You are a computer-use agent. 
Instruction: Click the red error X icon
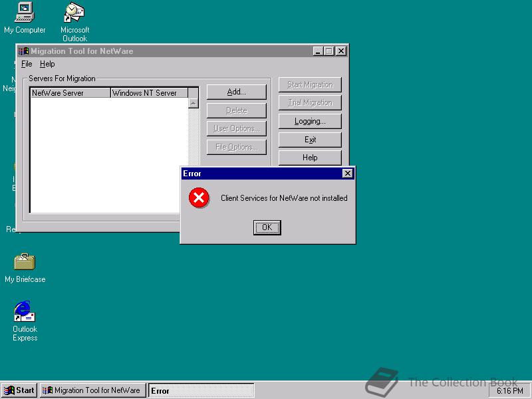199,198
